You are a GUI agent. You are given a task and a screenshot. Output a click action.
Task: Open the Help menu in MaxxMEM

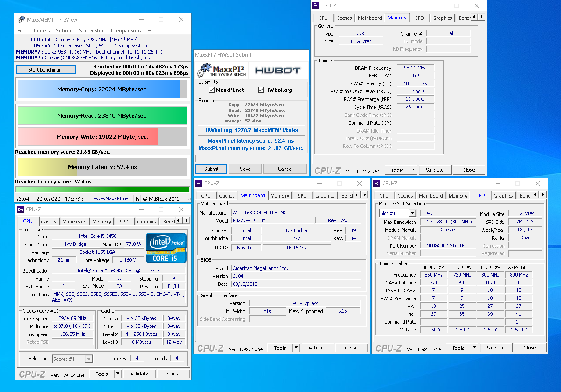pos(153,31)
